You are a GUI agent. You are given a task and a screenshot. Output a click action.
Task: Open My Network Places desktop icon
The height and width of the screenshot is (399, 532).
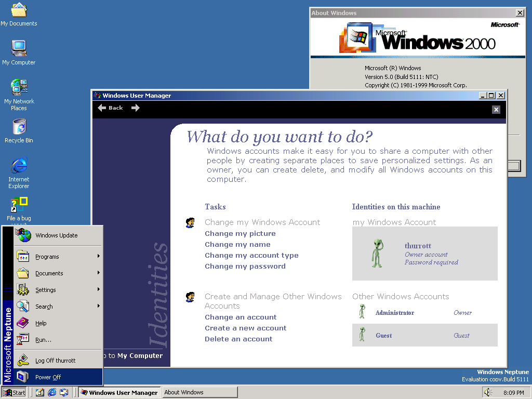[x=19, y=88]
